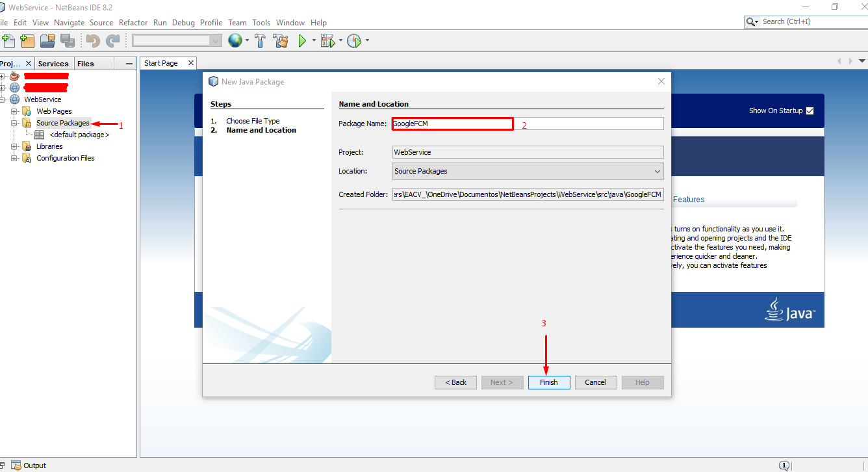Click the Package Name input field
The height and width of the screenshot is (472, 868).
click(528, 124)
